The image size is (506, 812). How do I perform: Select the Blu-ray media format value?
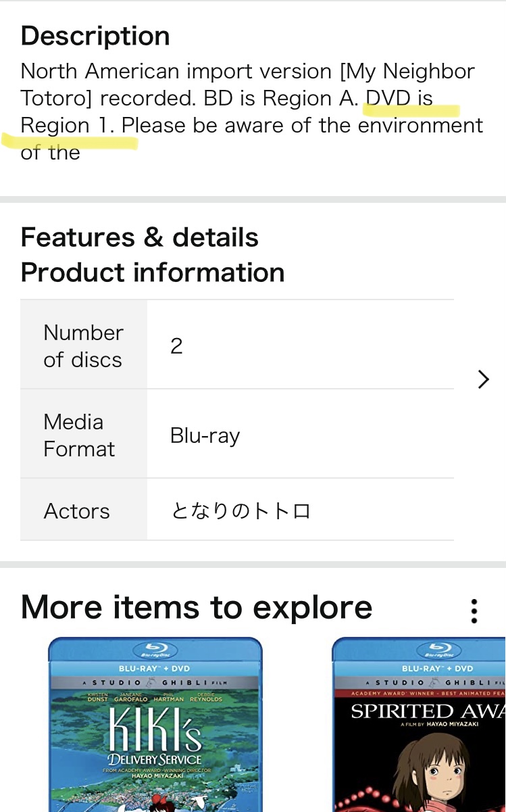point(205,435)
